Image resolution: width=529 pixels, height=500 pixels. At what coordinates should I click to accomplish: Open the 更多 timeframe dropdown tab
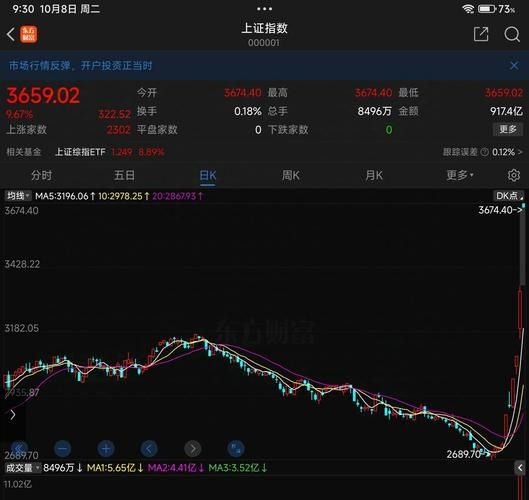(460, 175)
